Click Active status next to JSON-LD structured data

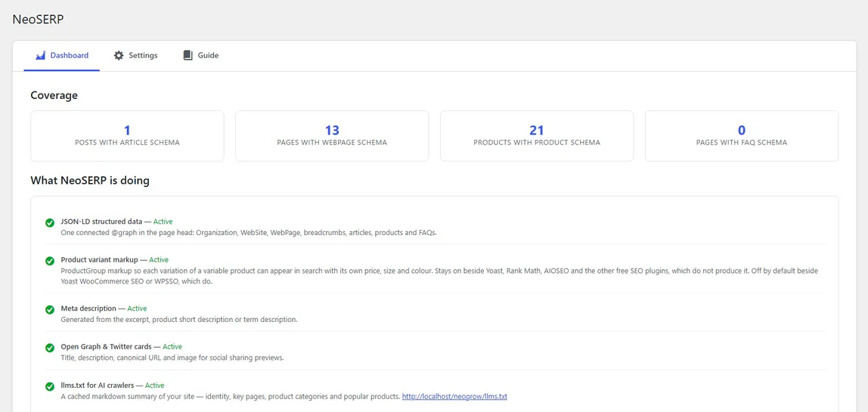(163, 221)
